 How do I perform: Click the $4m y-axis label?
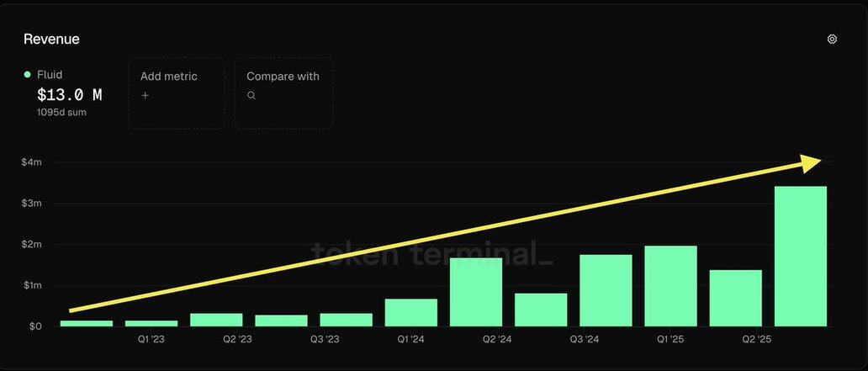coord(31,162)
